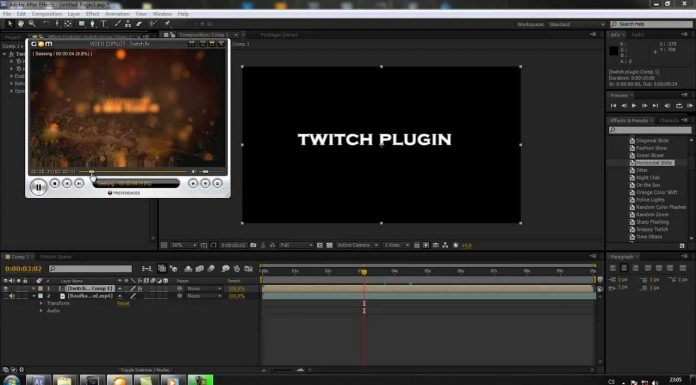Open the Effect menu
Screen dimensions: 696x385
point(92,14)
